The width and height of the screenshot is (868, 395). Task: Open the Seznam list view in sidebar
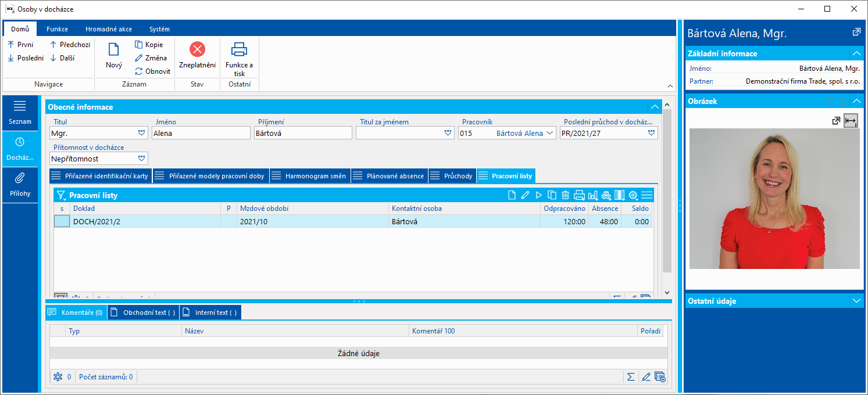(x=20, y=113)
